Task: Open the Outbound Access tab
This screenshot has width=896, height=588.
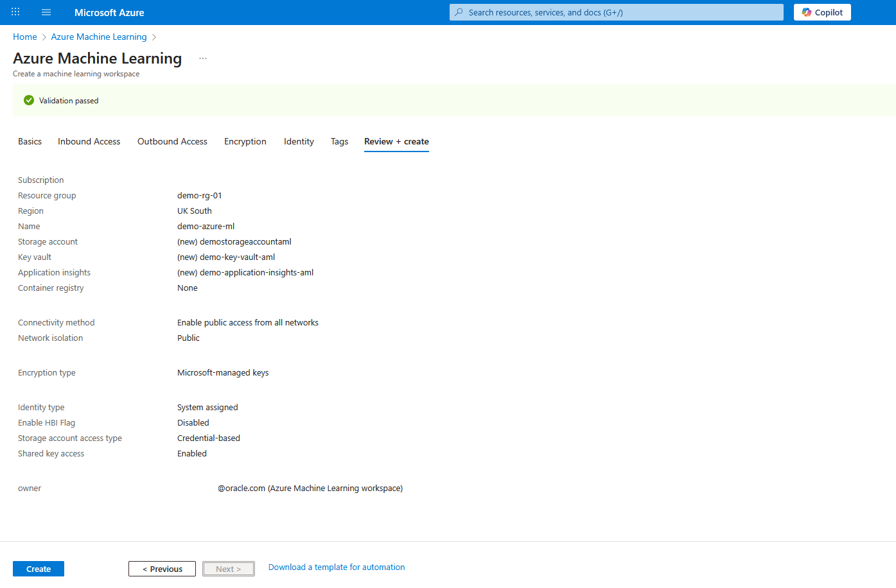Action: point(172,141)
